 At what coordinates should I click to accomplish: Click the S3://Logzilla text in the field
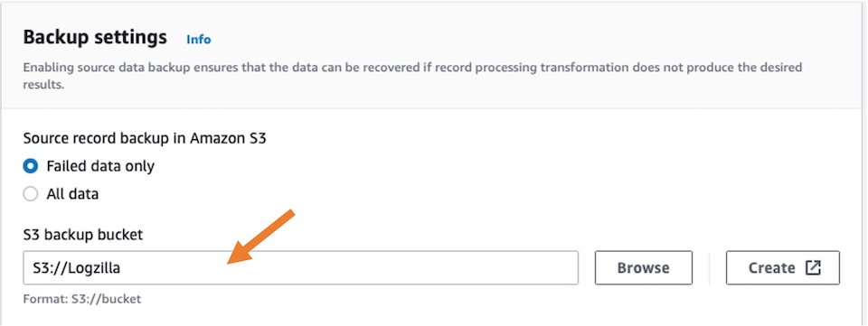coord(76,268)
